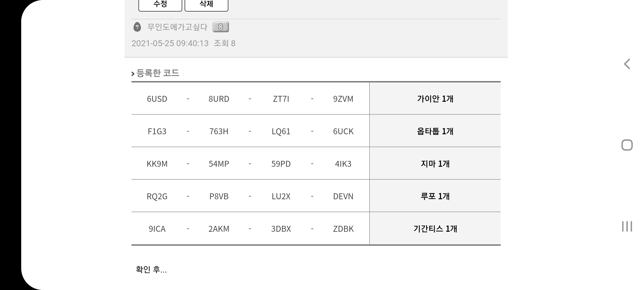Click the 루포 1개 reward cell

[435, 196]
